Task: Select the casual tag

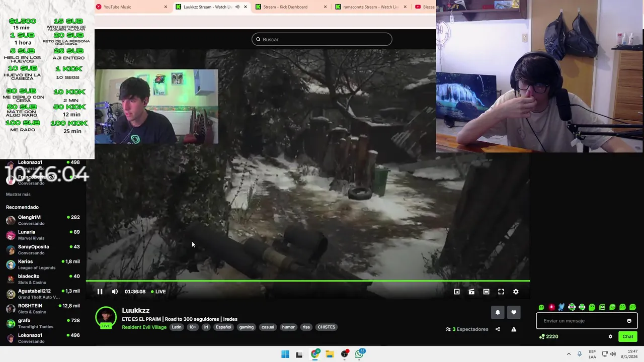Action: coord(268,327)
